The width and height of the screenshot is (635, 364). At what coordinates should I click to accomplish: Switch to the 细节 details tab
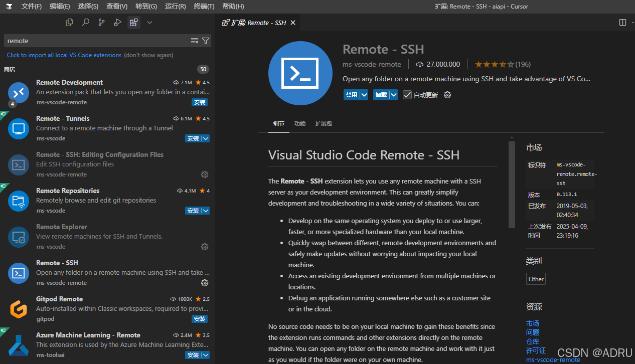[279, 123]
